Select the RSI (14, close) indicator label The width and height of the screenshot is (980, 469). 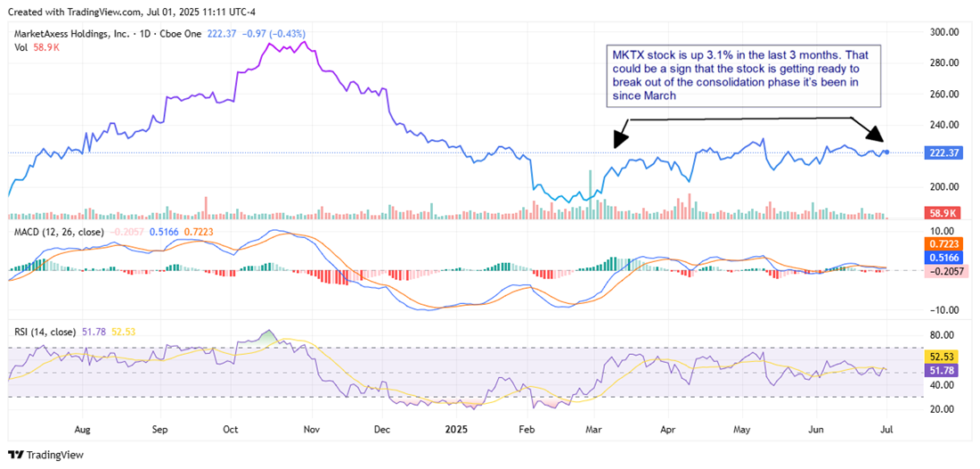pos(45,332)
